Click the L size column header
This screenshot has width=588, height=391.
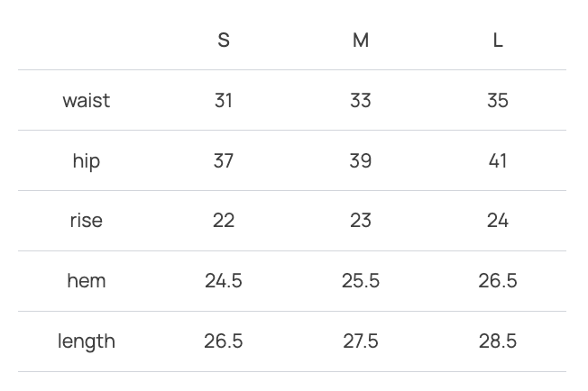click(x=498, y=41)
